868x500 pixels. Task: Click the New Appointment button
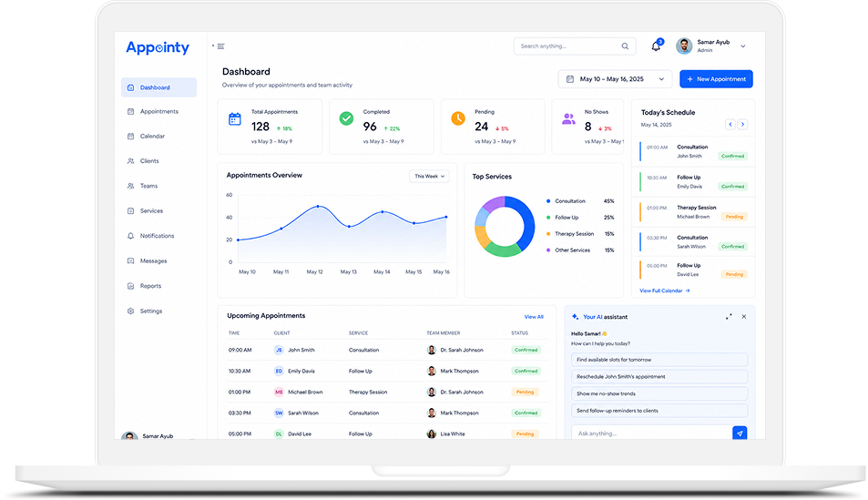point(716,79)
